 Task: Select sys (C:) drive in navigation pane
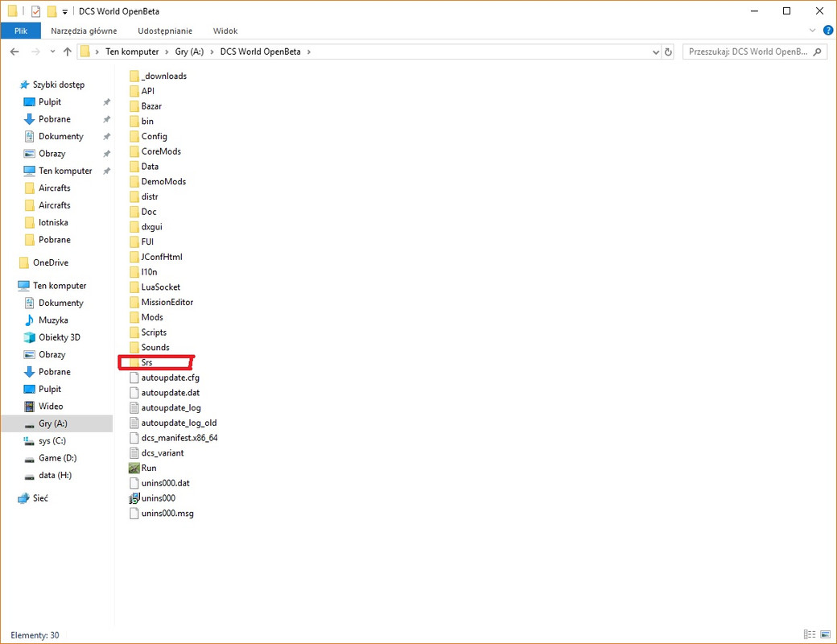[52, 440]
